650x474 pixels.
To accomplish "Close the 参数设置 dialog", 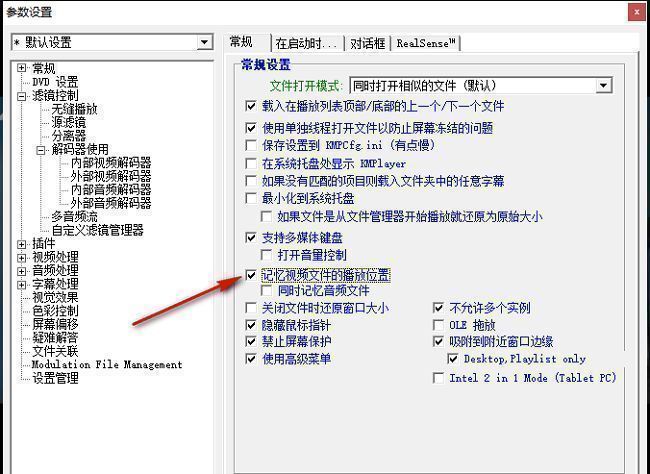I will coord(636,12).
